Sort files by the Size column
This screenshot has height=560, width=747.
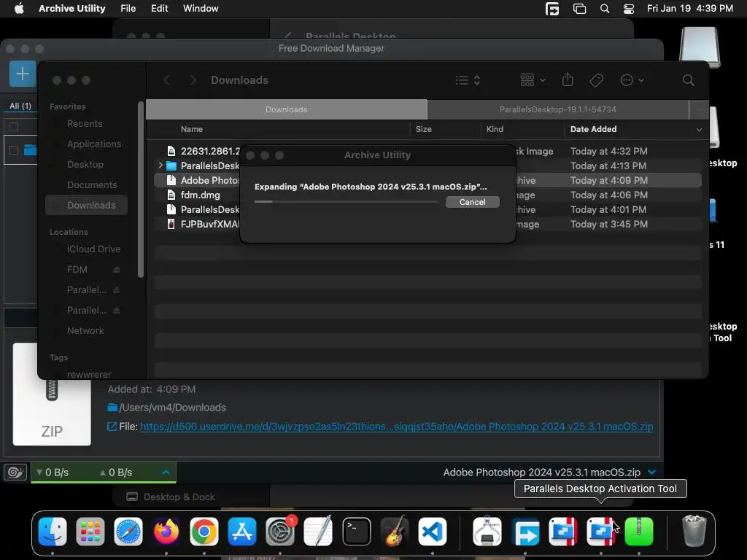(x=424, y=129)
